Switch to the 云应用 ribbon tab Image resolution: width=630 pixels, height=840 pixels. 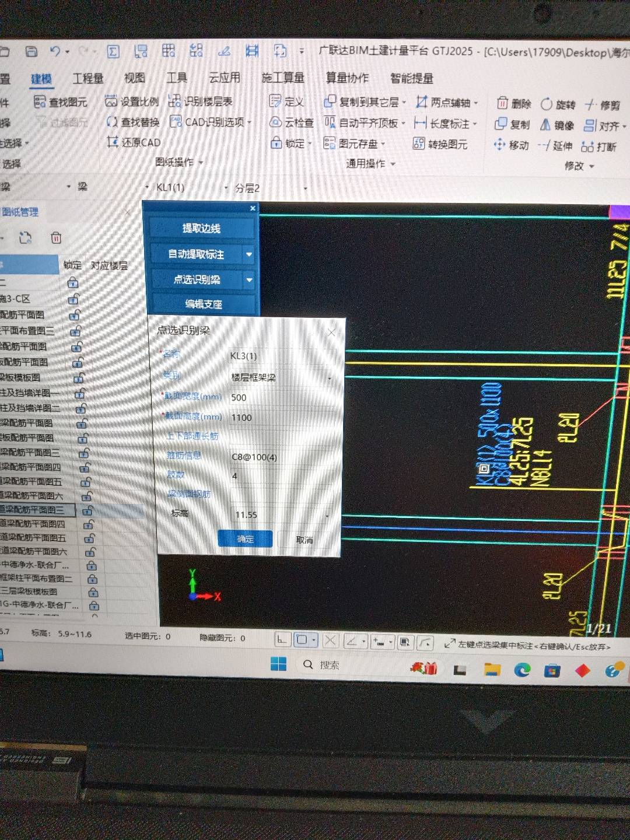tap(225, 78)
